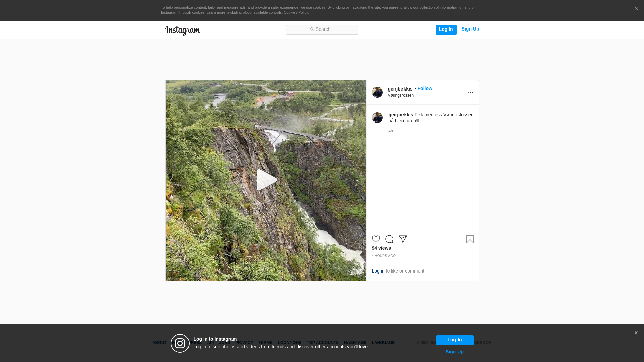644x362 pixels.
Task: Open the HASHTAGS footer link
Action: (x=355, y=343)
